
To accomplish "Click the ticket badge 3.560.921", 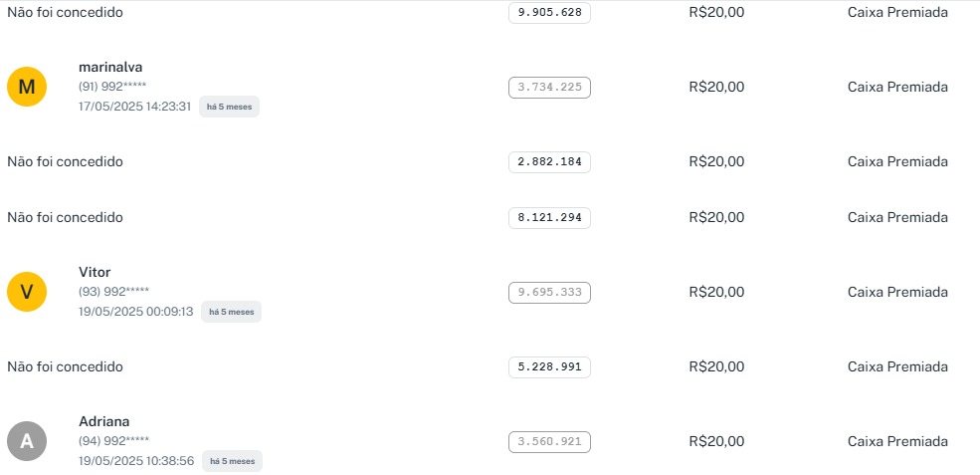I will [x=549, y=442].
